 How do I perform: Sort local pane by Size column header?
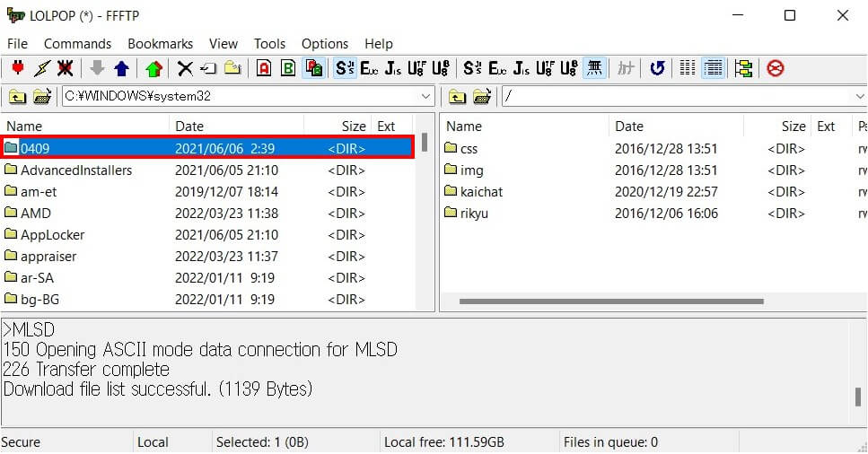[338, 127]
